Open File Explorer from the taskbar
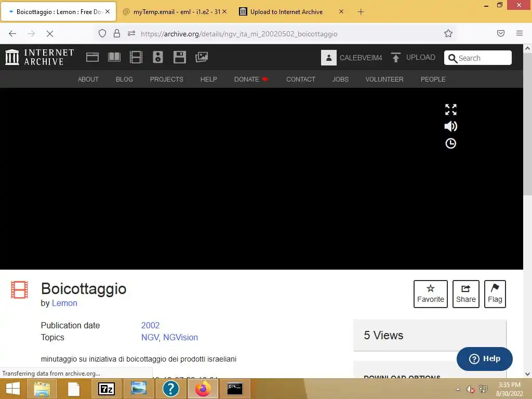This screenshot has width=532, height=399. coord(42,389)
